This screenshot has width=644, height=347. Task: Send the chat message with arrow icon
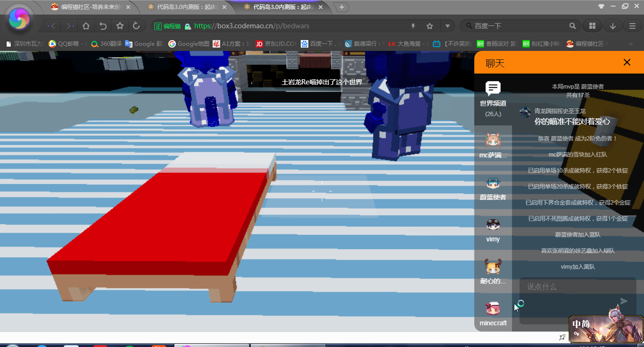[x=624, y=301]
